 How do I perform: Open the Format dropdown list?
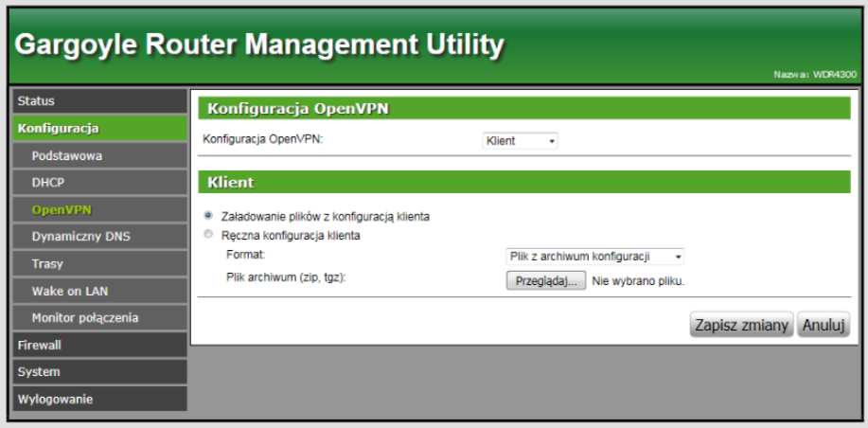(594, 257)
